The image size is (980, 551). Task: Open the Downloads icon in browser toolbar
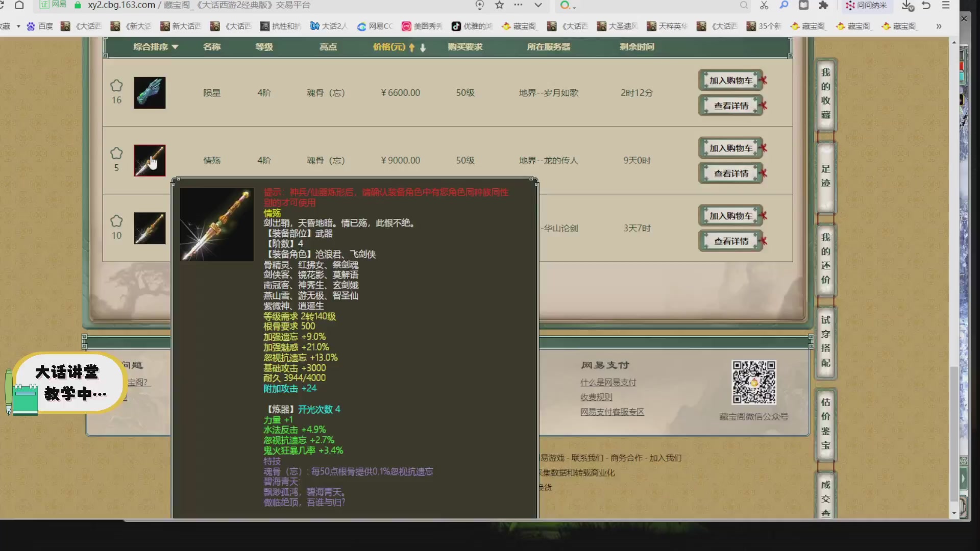[907, 6]
